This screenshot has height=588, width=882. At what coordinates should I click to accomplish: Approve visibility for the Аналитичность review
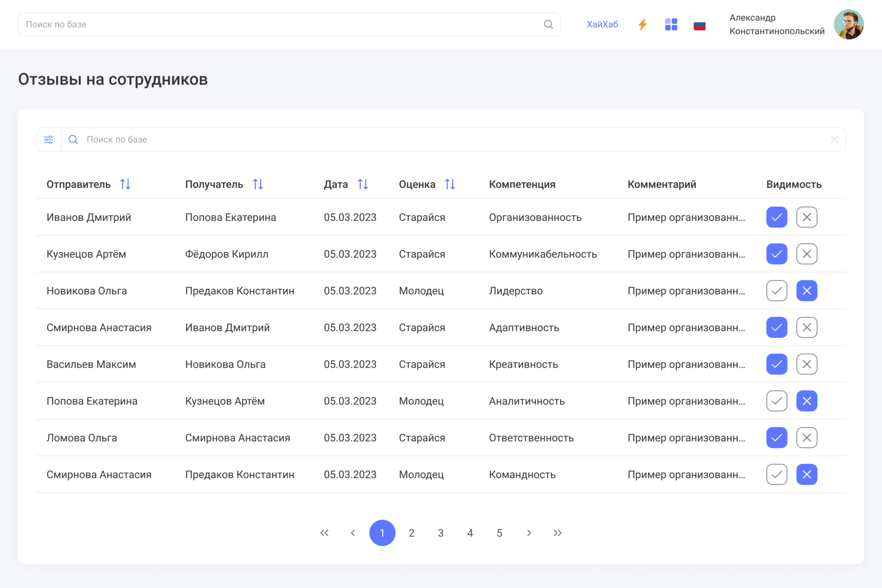click(777, 401)
